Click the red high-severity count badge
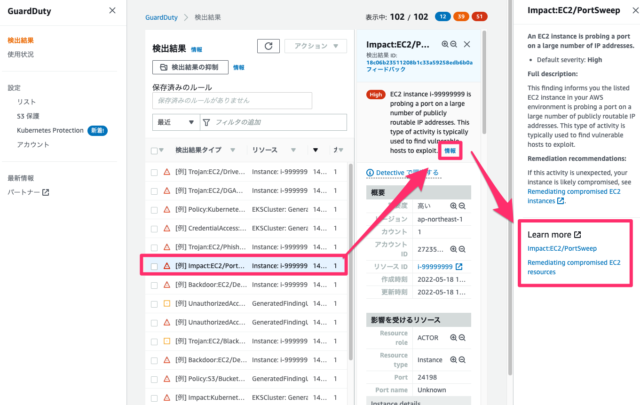Screen dimensions: 640x405 [479, 17]
